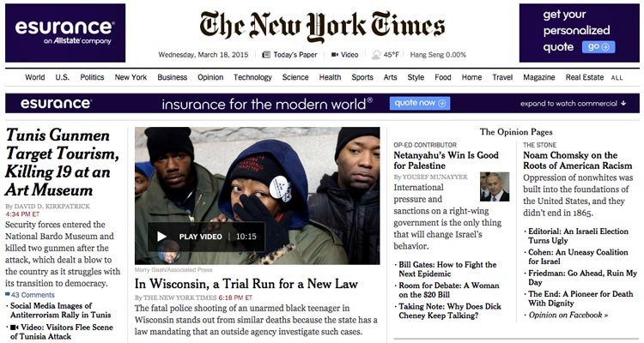Viewport: 644px width, 343px height.
Task: Click the camera icon beside Visitors Flee Scene
Action: coord(15,328)
